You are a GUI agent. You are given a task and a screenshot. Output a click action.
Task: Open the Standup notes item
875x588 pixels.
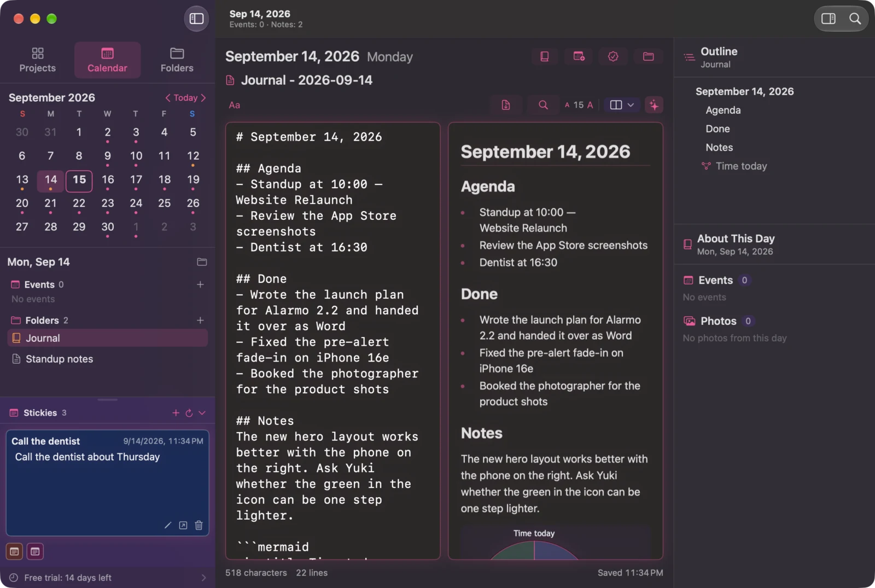pyautogui.click(x=108, y=359)
